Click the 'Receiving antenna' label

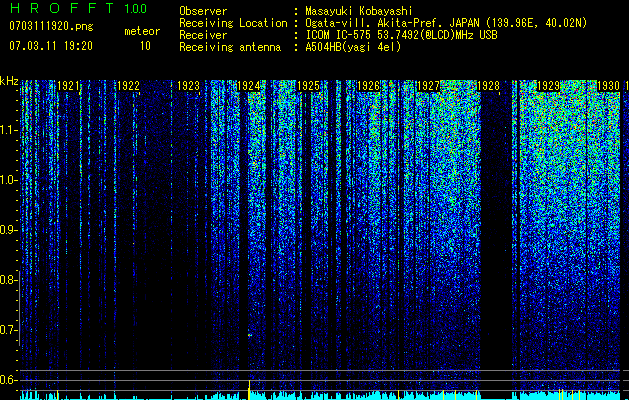click(x=230, y=47)
